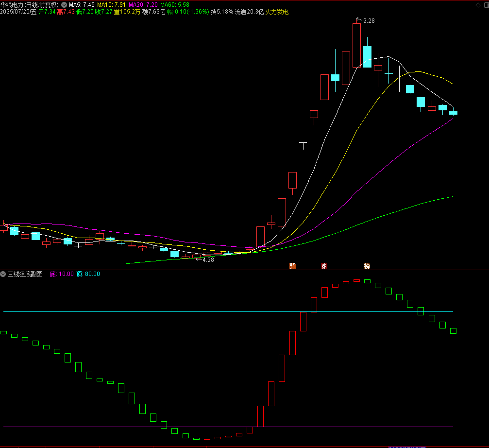Click the diamond icon at top right

tap(478, 5)
